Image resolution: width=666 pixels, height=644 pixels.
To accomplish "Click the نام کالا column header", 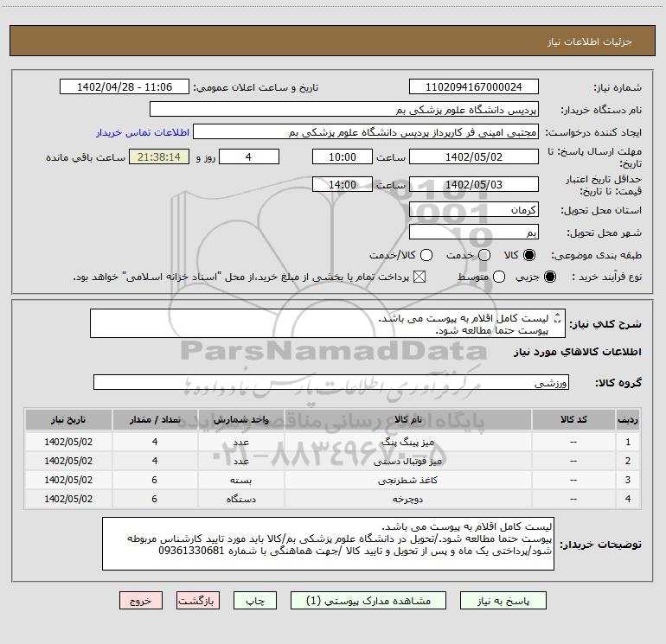I will 407,419.
